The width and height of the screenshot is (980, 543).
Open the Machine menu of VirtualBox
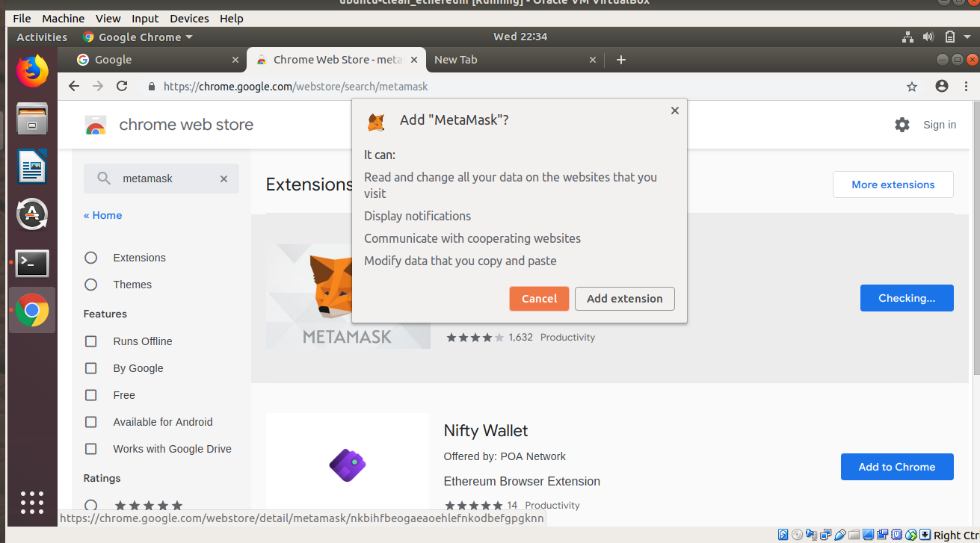[x=63, y=18]
